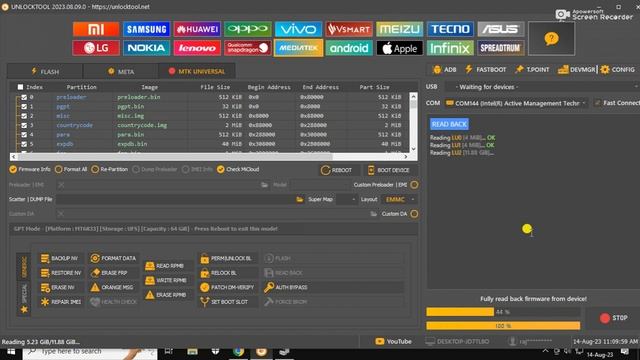Select the Samsung brand icon
Image resolution: width=640 pixels, height=360 pixels.
pos(147,29)
